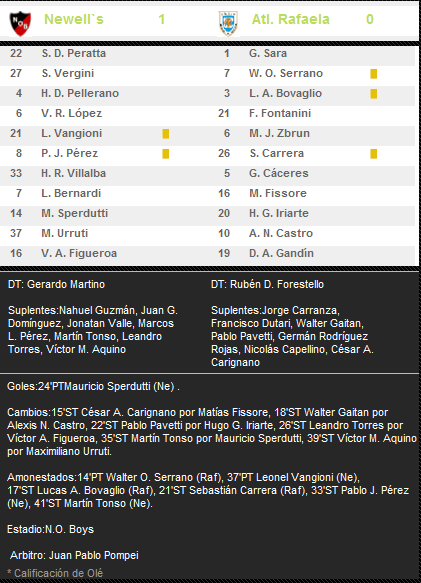Click S. Carrera's yellow card icon
Screen dimensions: 421x583
pyautogui.click(x=374, y=154)
